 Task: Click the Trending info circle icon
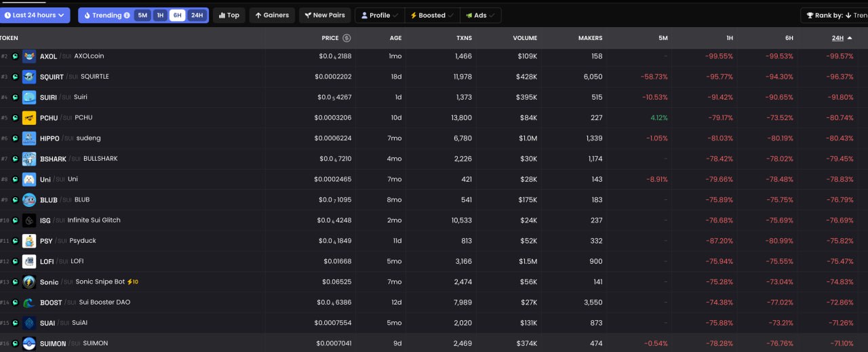coord(127,16)
